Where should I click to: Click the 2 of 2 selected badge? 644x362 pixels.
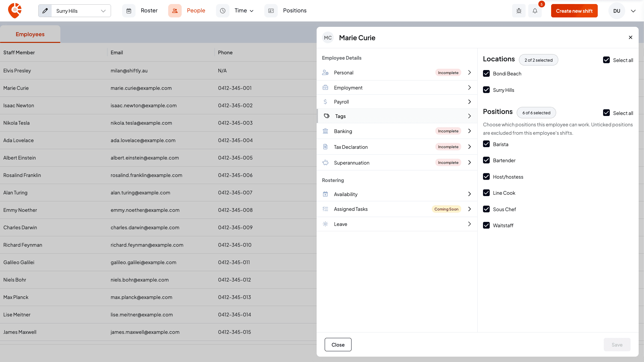[538, 60]
